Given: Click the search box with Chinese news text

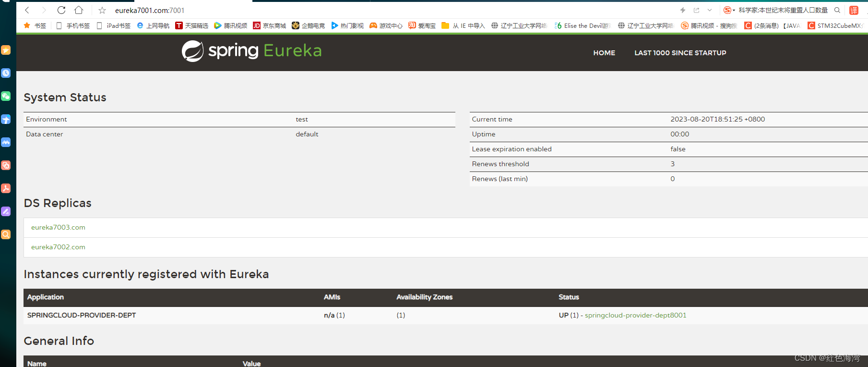Looking at the screenshot, I should [x=783, y=10].
